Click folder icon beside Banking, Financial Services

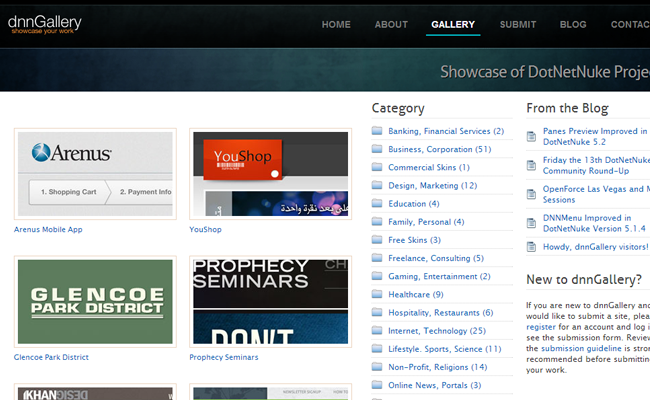click(377, 131)
